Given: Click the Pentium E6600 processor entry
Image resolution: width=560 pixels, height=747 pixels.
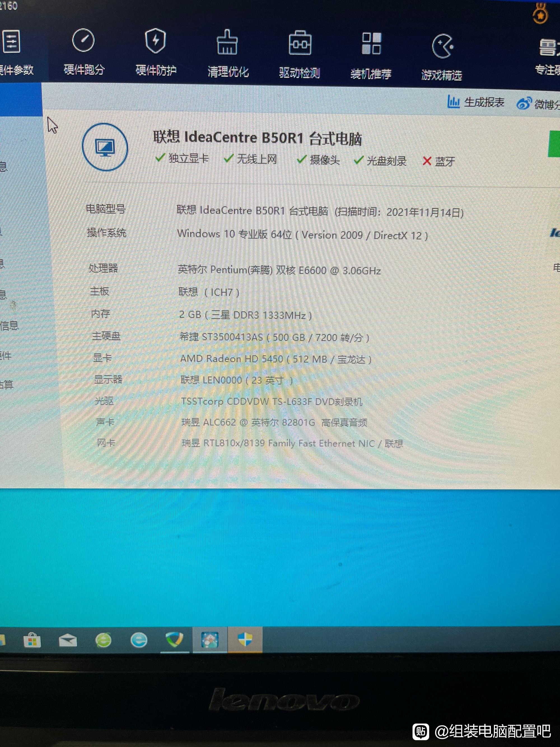Looking at the screenshot, I should [x=279, y=270].
